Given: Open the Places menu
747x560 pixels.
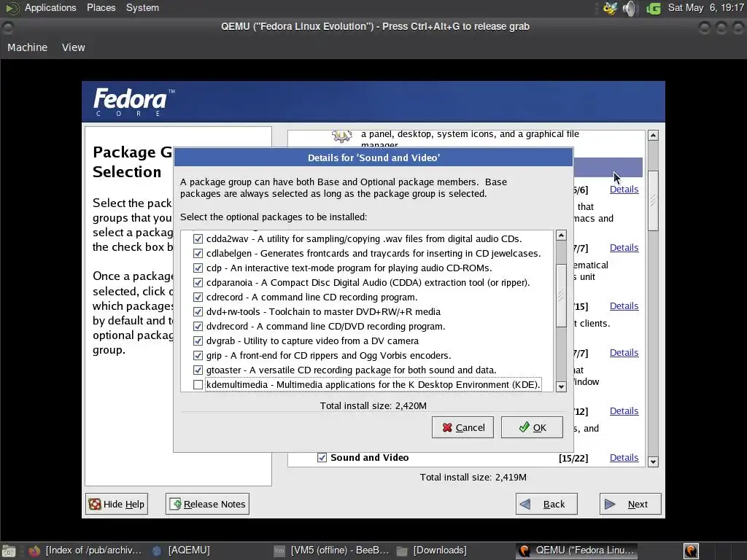Looking at the screenshot, I should coord(101,7).
